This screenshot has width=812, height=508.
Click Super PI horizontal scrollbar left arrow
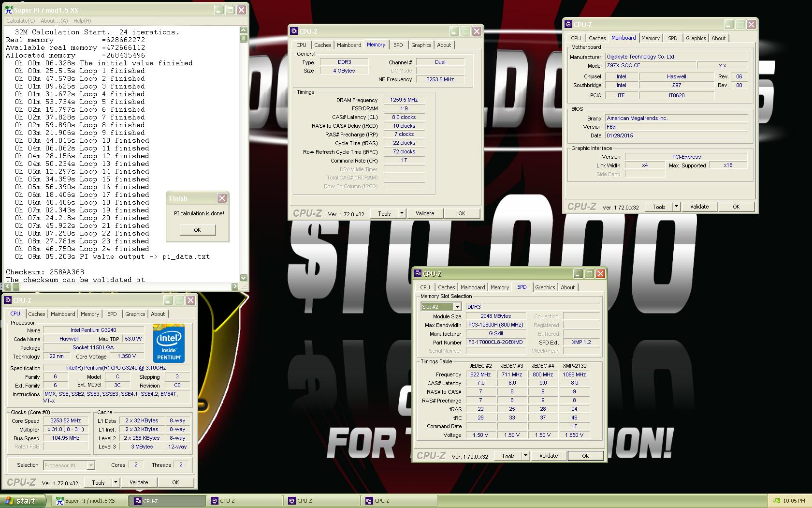(x=8, y=286)
